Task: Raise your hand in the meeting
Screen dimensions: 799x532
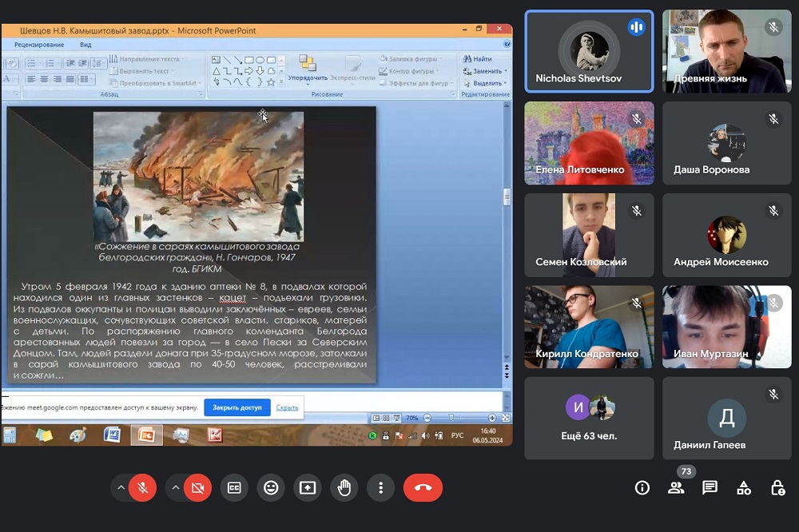Action: (x=344, y=487)
